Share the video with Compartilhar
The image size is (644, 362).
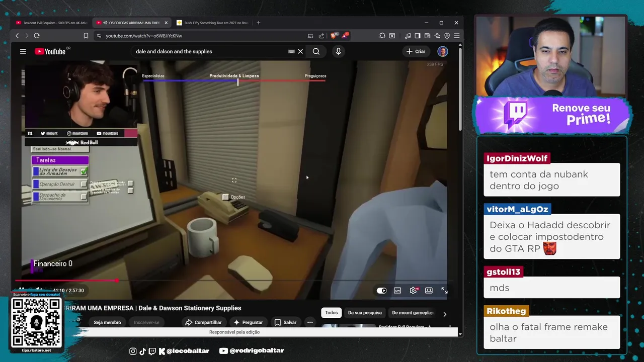pos(203,322)
